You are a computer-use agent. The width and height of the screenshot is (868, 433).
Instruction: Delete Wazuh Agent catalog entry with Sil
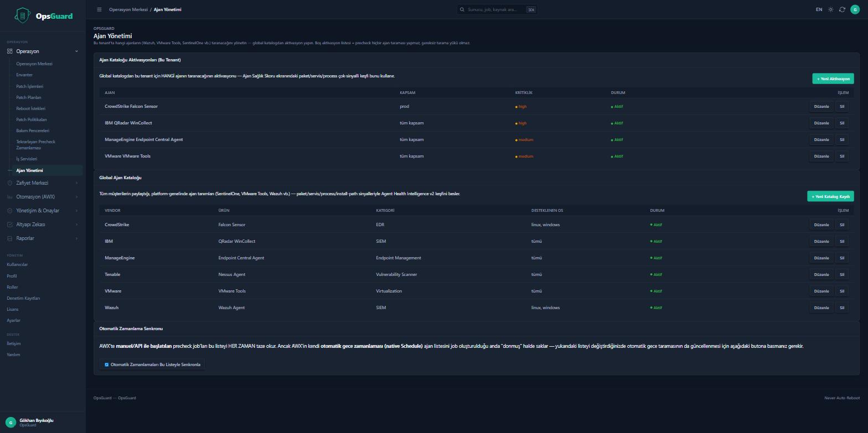pos(842,308)
